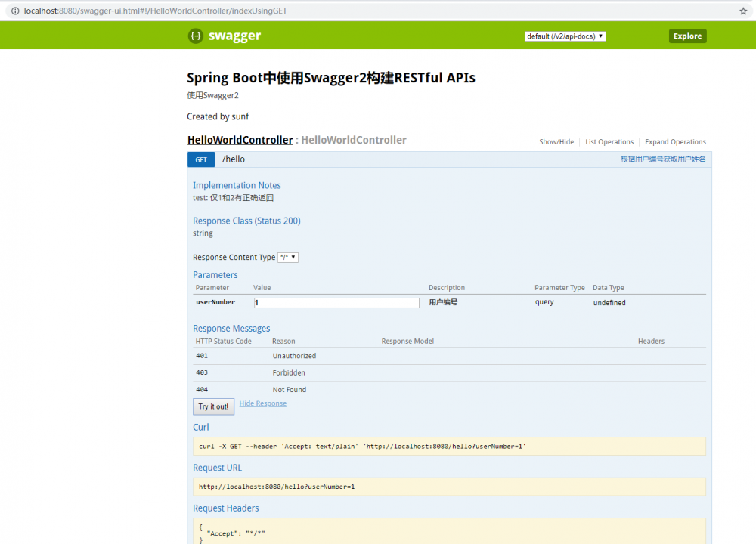Click the Created by sunf text
The height and width of the screenshot is (544, 756).
pos(218,116)
